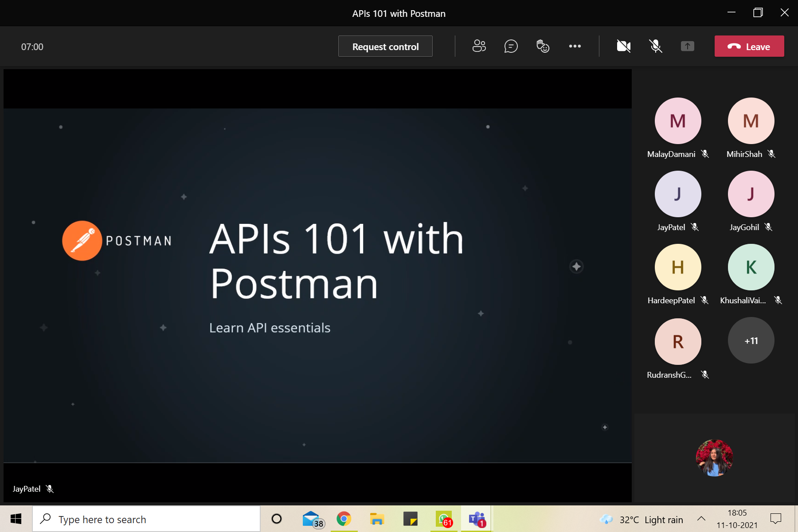The image size is (798, 532).
Task: Click the muted mic icon beside MalayDamani
Action: pos(705,154)
